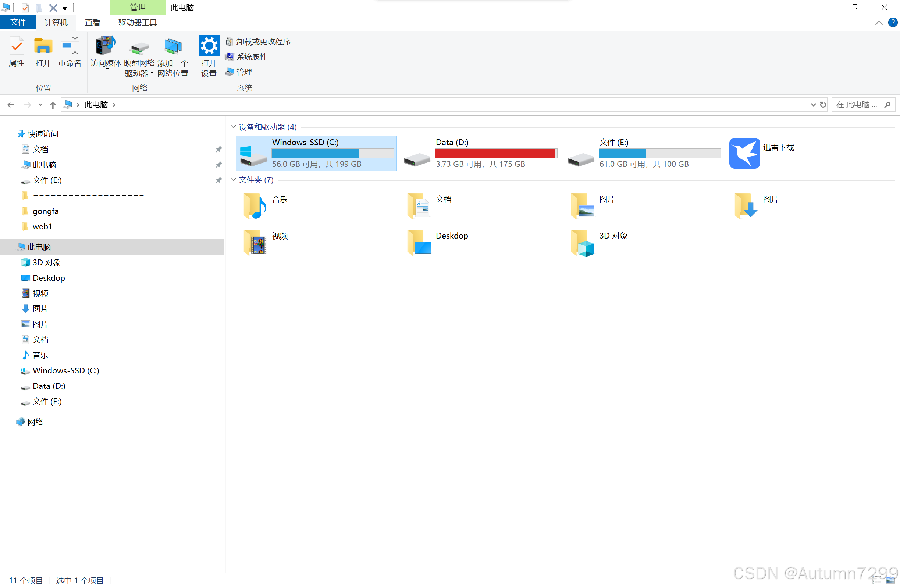Collapse the 文件夹 (7) group

tap(233, 180)
